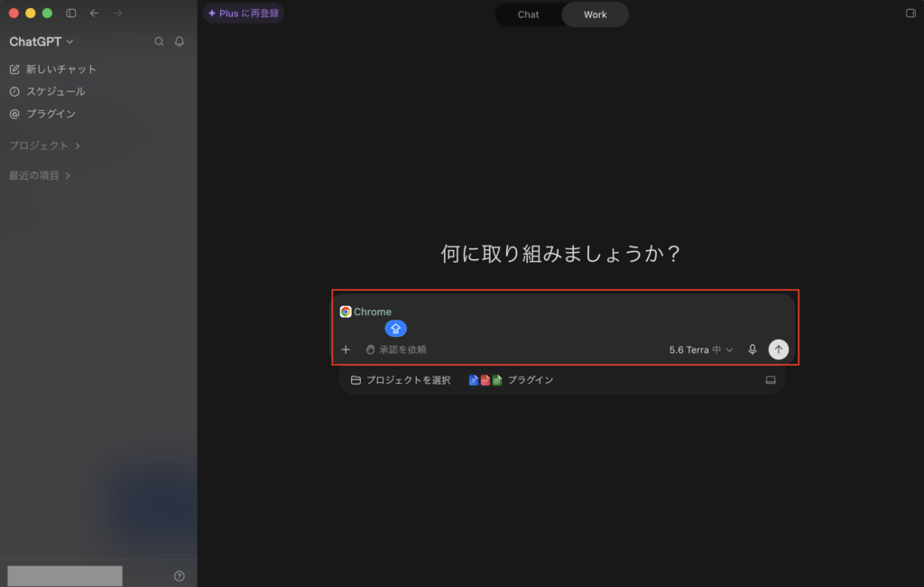Click the microphone dictation icon
924x587 pixels.
[753, 349]
